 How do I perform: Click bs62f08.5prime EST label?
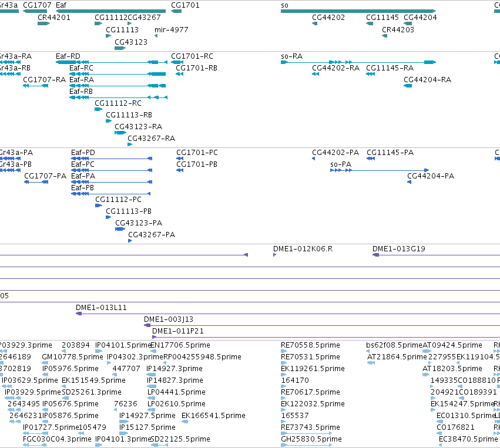point(394,345)
